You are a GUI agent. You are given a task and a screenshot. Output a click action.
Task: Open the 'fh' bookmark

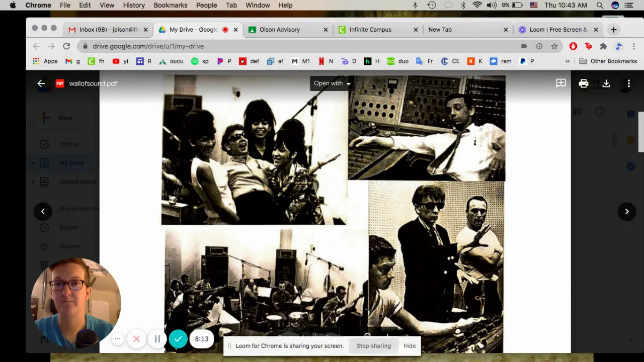coord(96,61)
